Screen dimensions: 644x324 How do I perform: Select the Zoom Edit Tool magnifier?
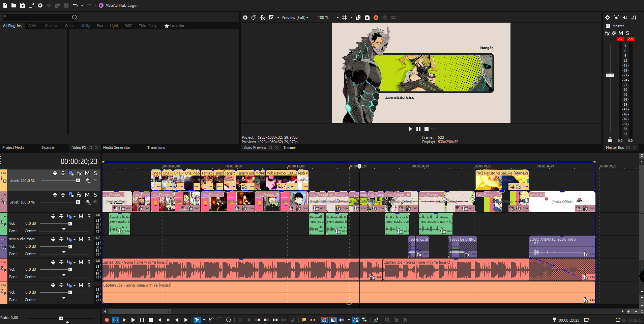(229, 320)
